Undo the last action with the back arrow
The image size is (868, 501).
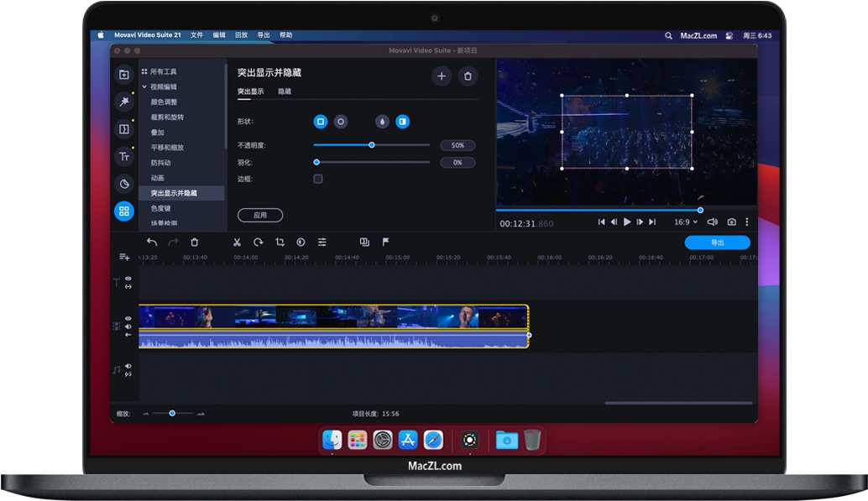151,242
